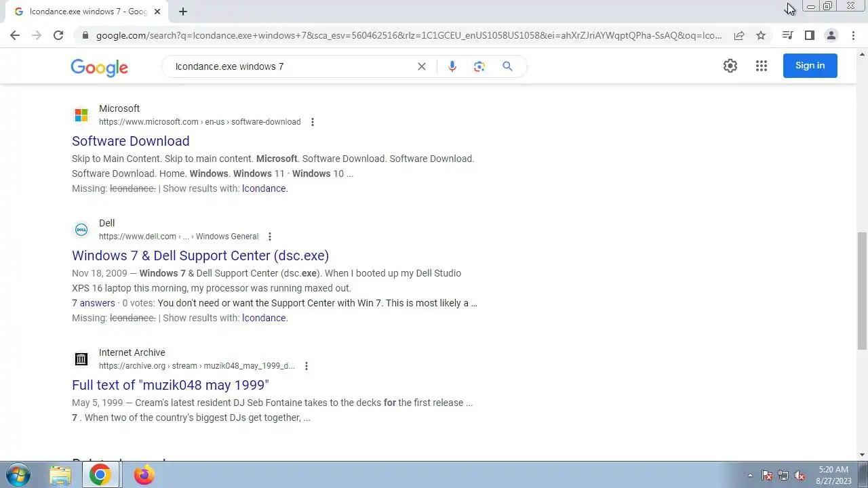Viewport: 868px width, 488px height.
Task: Open Action Center flag tray icon
Action: (x=767, y=475)
